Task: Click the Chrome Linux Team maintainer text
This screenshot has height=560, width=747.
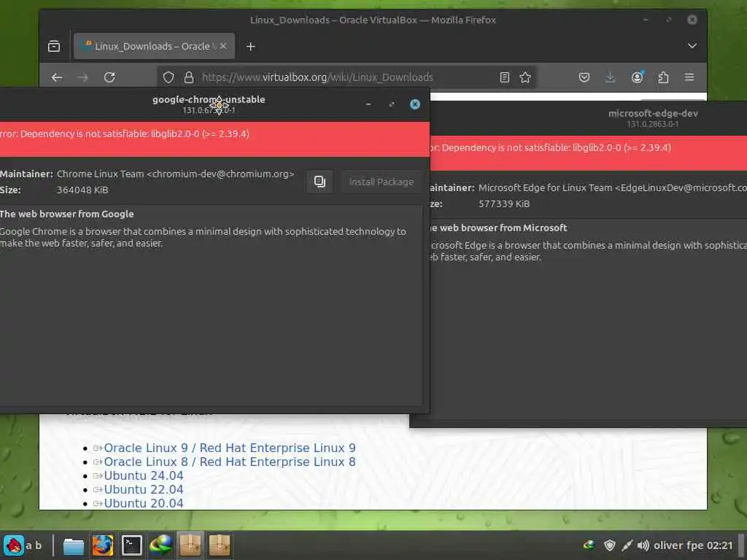Action: point(175,174)
